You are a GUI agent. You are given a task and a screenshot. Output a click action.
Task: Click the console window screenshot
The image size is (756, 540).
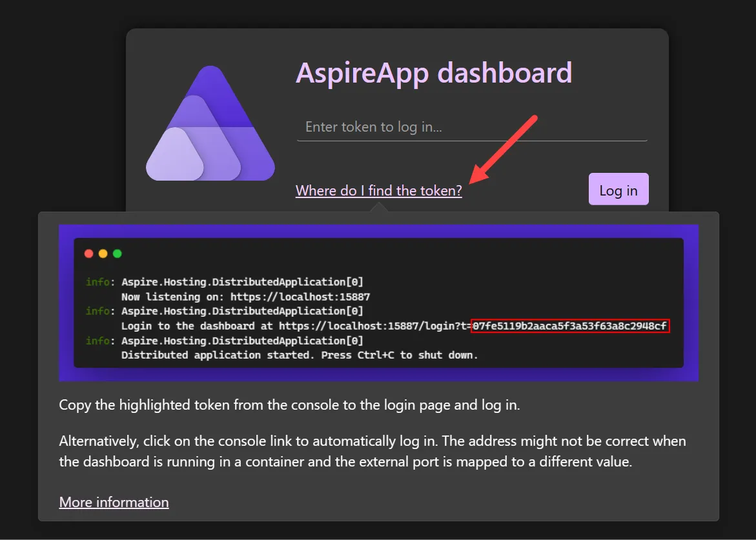pos(379,303)
